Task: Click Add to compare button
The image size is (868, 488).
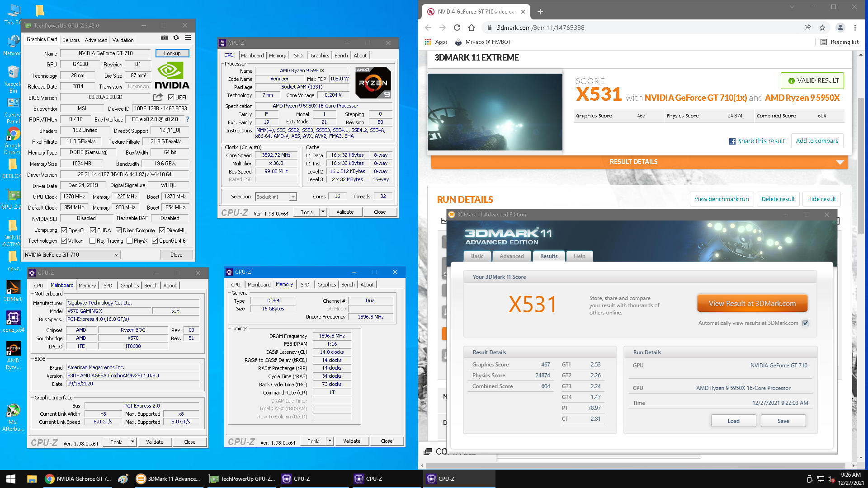Action: point(817,141)
